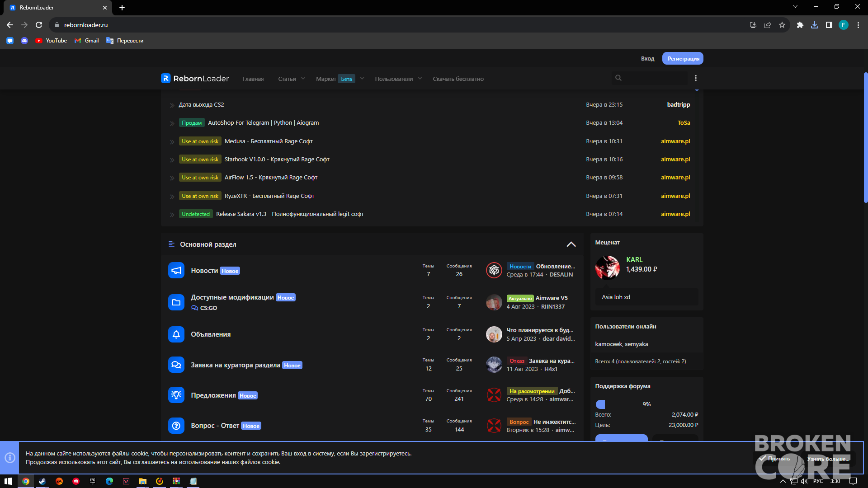Accept cookies with Принять button
Screen dimensions: 868x488
click(x=775, y=458)
